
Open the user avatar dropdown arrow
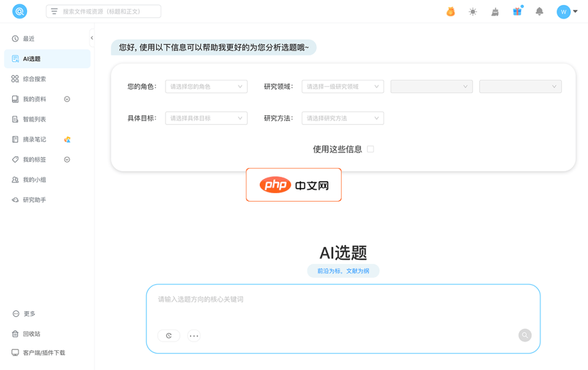point(576,12)
